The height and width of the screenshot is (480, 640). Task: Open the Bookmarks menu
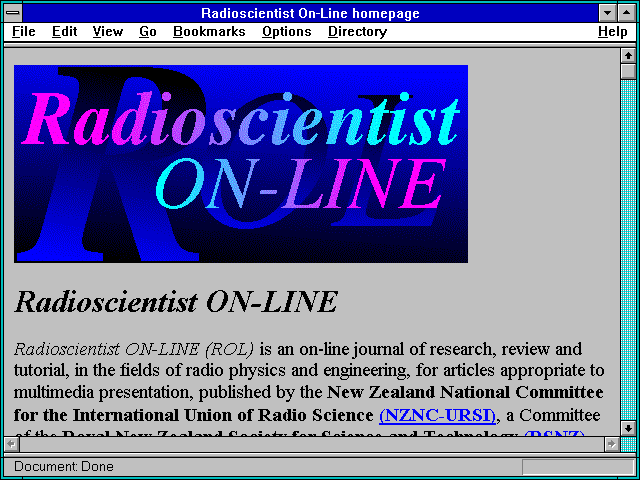209,32
